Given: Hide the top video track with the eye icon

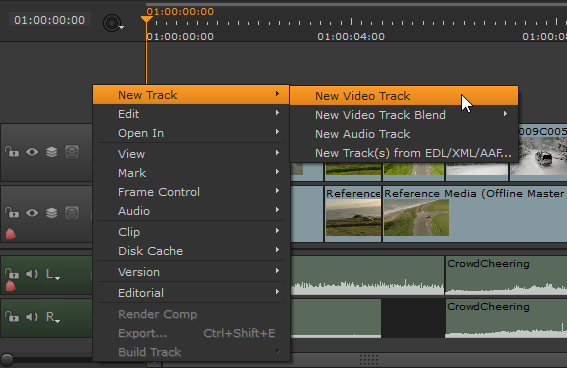Looking at the screenshot, I should [32, 152].
